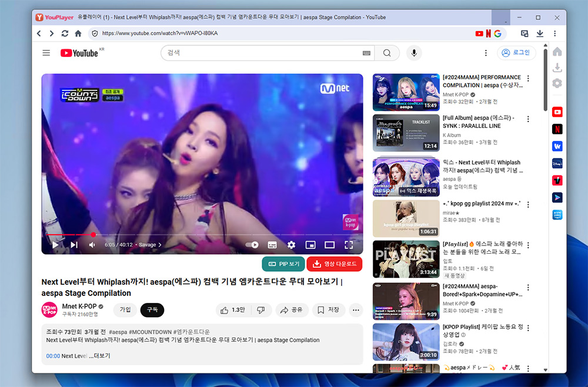Viewport: 588px width, 387px height.
Task: Click the 로그인 sign-in button
Action: [516, 52]
